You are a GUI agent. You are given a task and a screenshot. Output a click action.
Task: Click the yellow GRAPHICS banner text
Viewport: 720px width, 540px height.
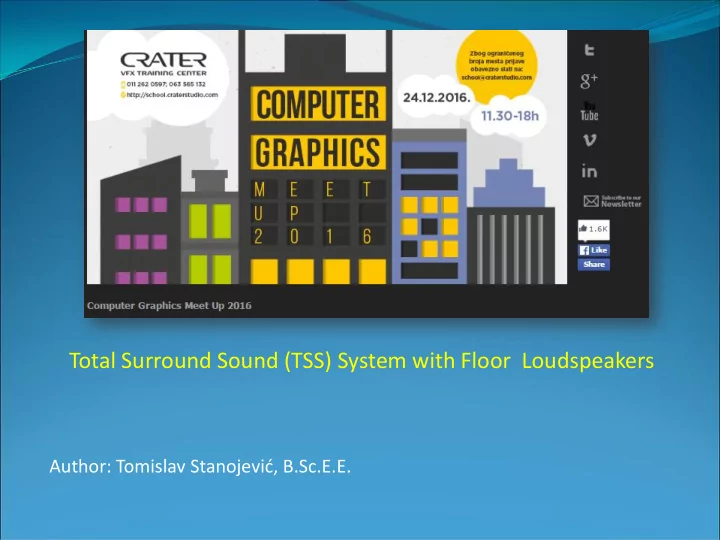318,152
